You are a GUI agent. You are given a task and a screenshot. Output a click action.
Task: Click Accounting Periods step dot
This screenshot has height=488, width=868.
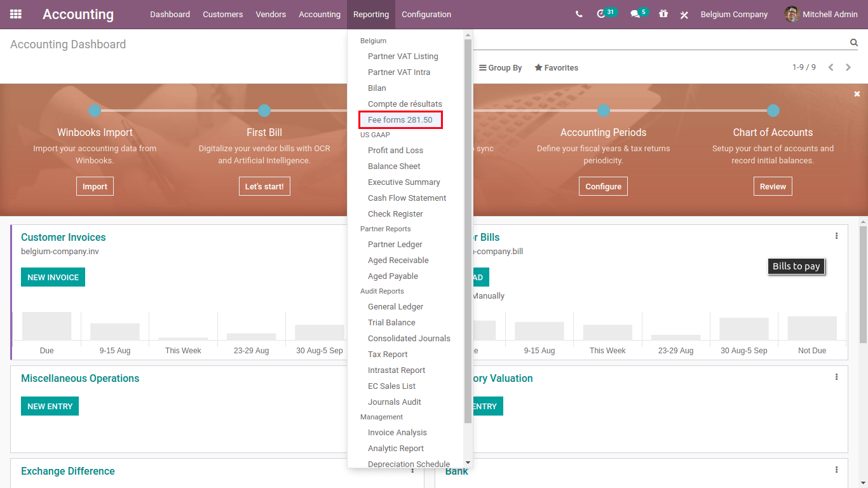click(604, 111)
